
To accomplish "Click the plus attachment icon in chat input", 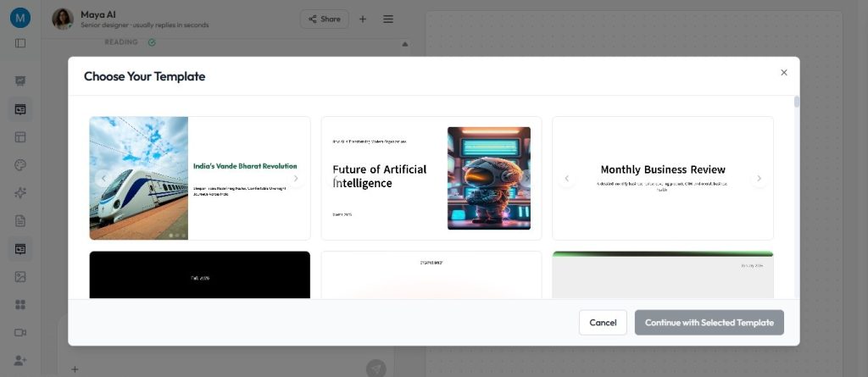I will [75, 369].
